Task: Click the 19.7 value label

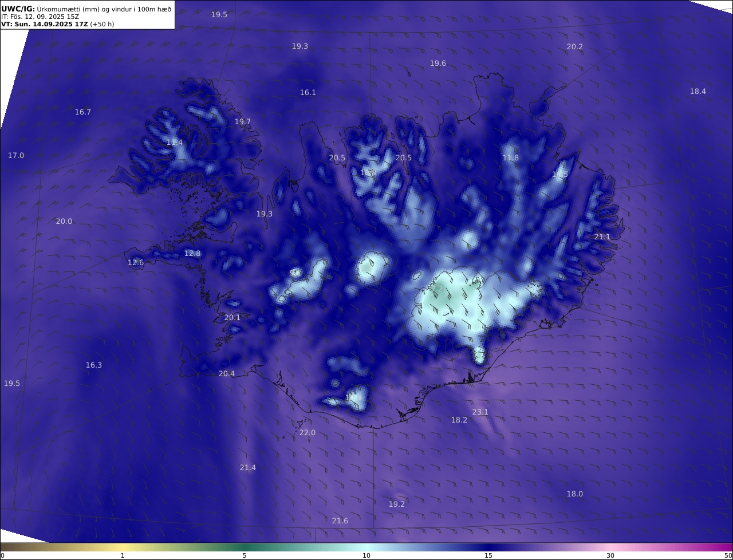Action: 243,122
